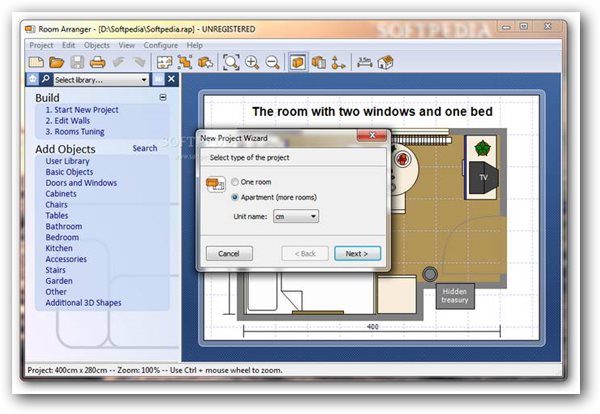Open the View menu

click(127, 45)
